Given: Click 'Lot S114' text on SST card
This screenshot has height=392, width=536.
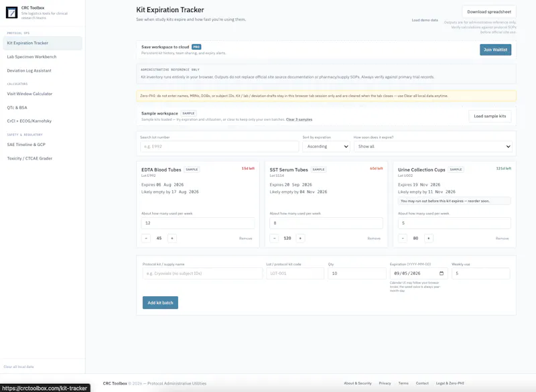Looking at the screenshot, I should click(x=277, y=176).
